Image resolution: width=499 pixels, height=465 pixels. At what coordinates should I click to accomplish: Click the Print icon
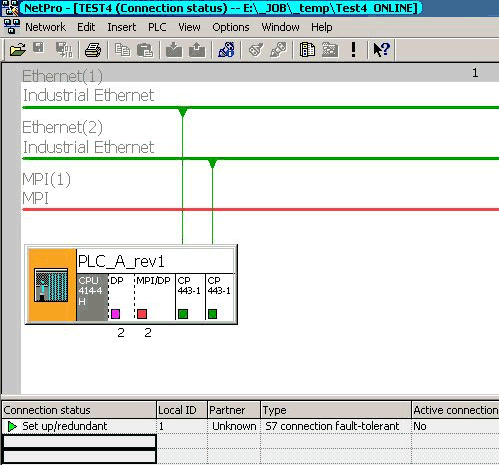pos(93,50)
